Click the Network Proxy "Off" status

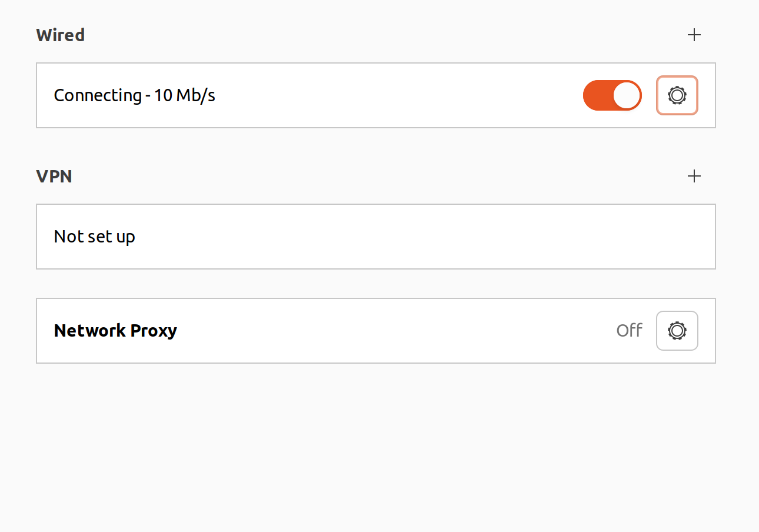[629, 331]
